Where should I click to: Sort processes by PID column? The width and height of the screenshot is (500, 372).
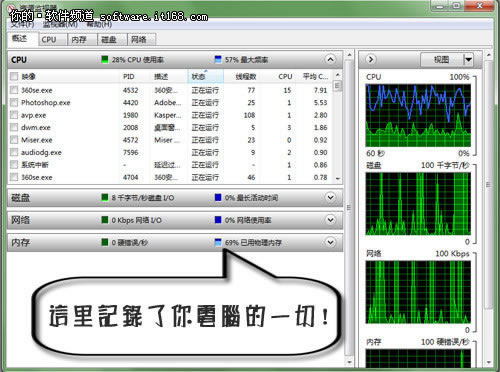[129, 77]
